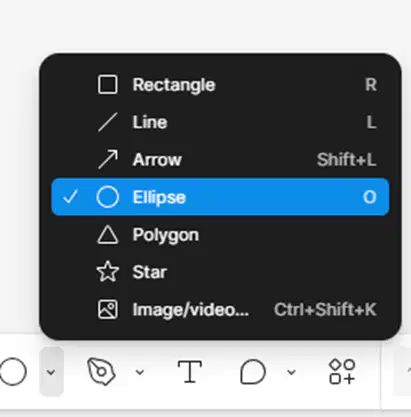Choose the Arrow tool icon
This screenshot has width=411, height=417.
coord(108,159)
